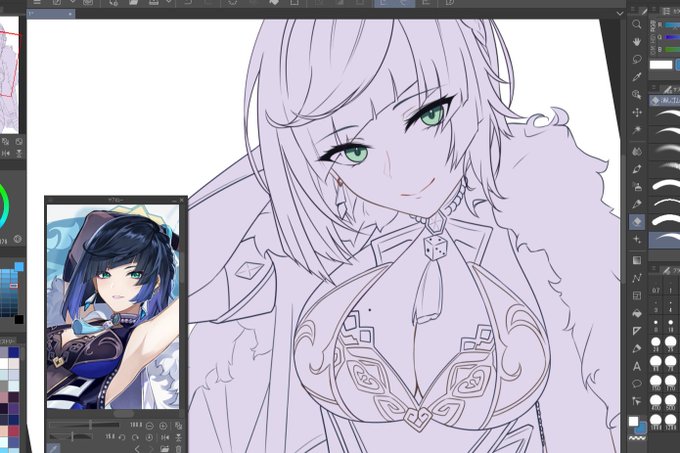Select the highlighted brush stroke sub tool
Screen dimensions: 680x453
pyautogui.click(x=665, y=240)
